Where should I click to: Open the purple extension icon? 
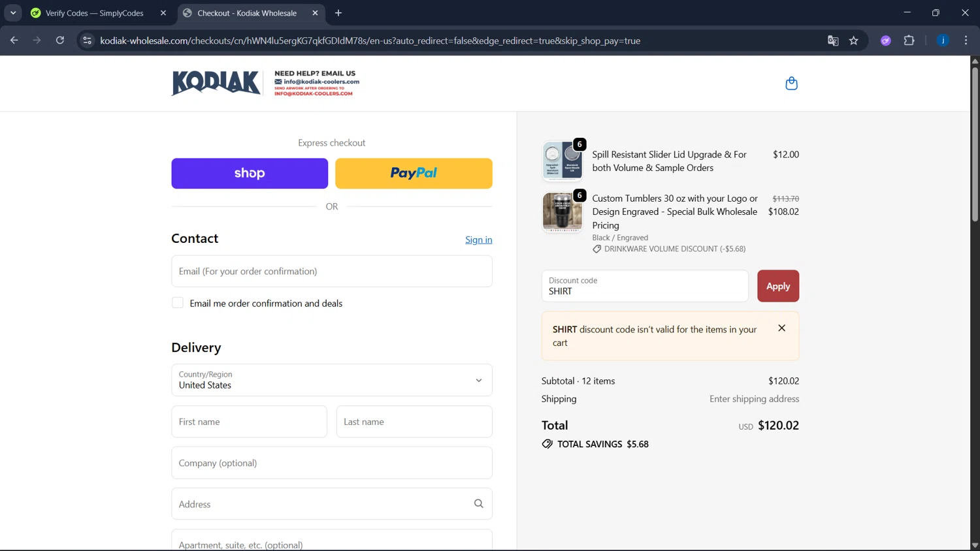(x=886, y=40)
